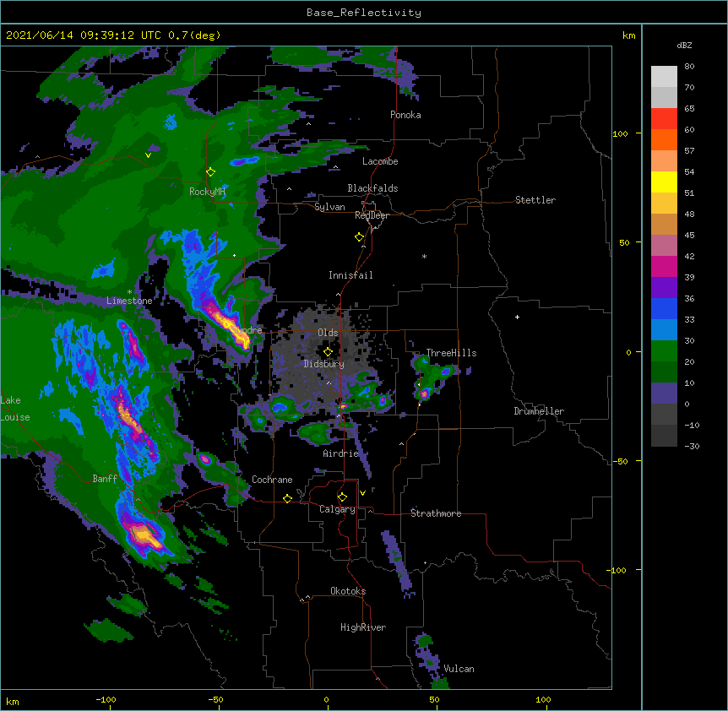Click the yellow diamond marker below Cochrane
The image size is (728, 711).
click(287, 499)
